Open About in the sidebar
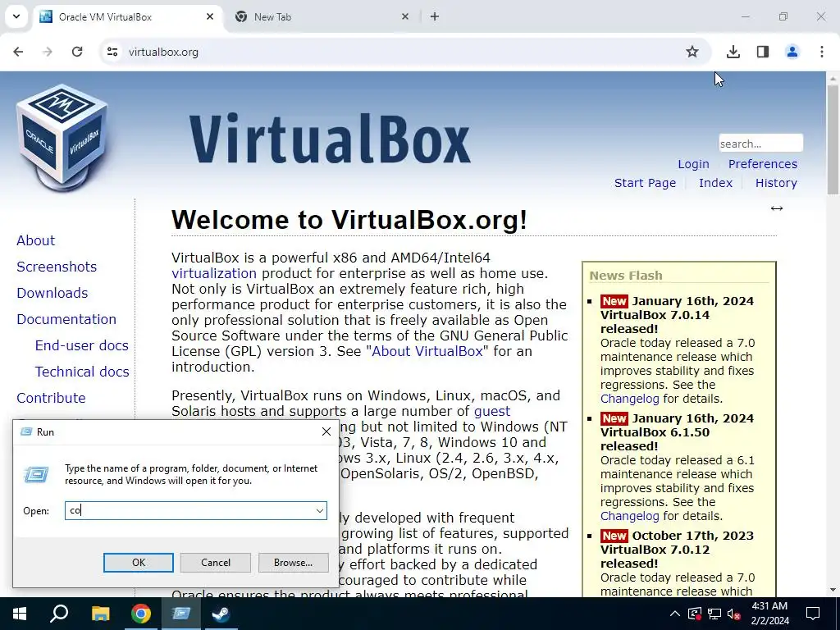 pyautogui.click(x=35, y=240)
